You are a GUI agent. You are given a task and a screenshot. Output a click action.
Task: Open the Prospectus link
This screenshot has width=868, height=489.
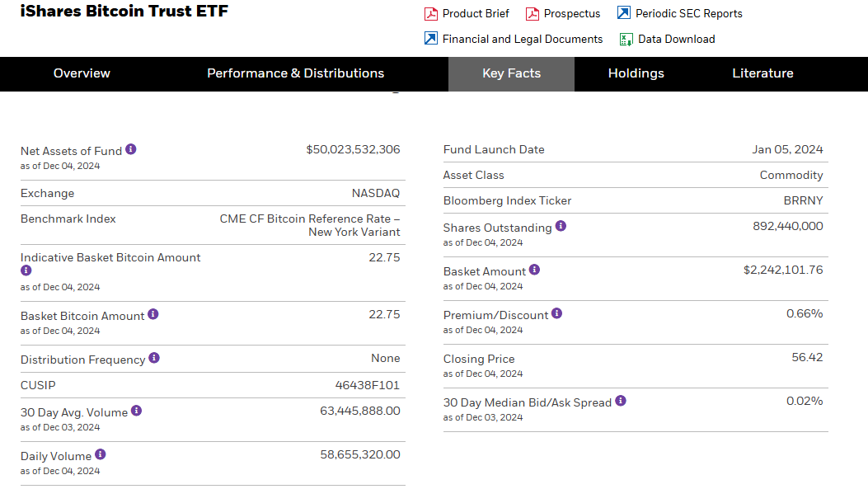pyautogui.click(x=572, y=14)
